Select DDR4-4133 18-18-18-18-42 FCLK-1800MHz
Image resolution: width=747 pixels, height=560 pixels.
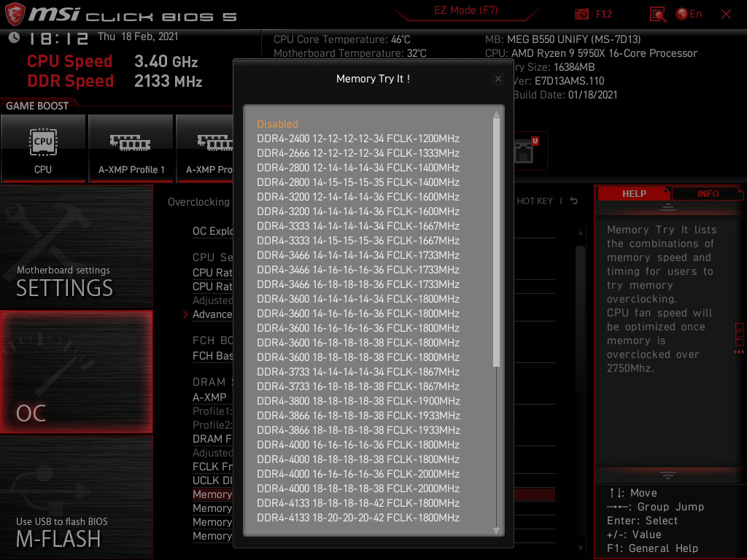click(358, 503)
